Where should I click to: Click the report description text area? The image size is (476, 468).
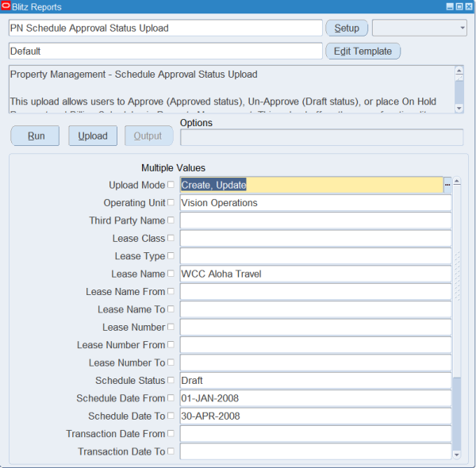tap(232, 89)
